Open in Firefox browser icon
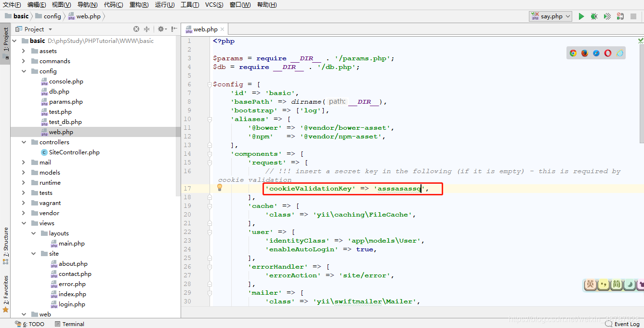Screen dimensions: 644x328 click(x=585, y=53)
